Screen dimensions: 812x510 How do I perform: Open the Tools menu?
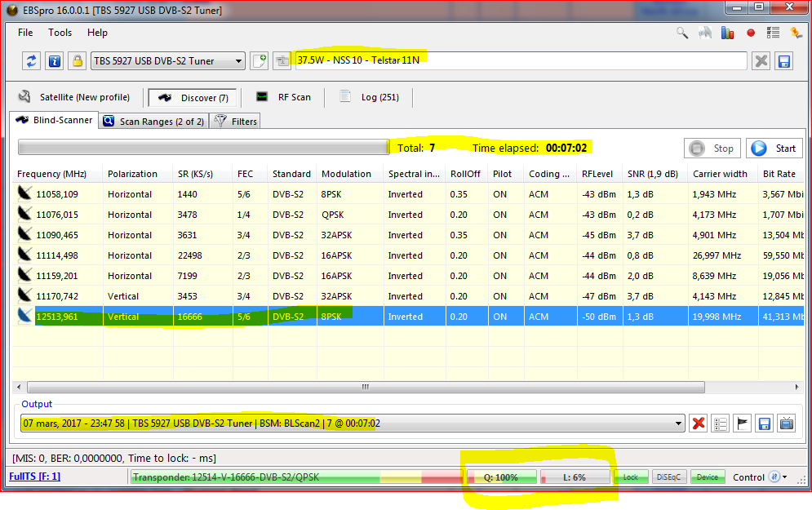click(x=60, y=33)
